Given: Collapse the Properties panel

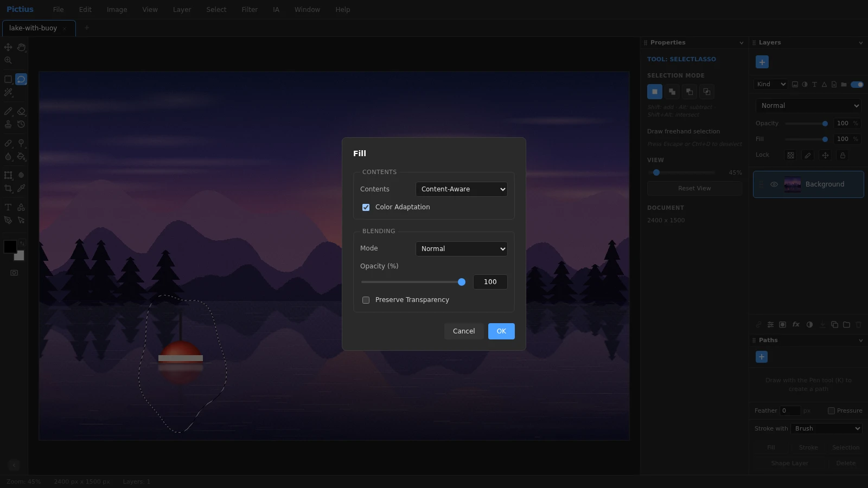Looking at the screenshot, I should tap(742, 43).
